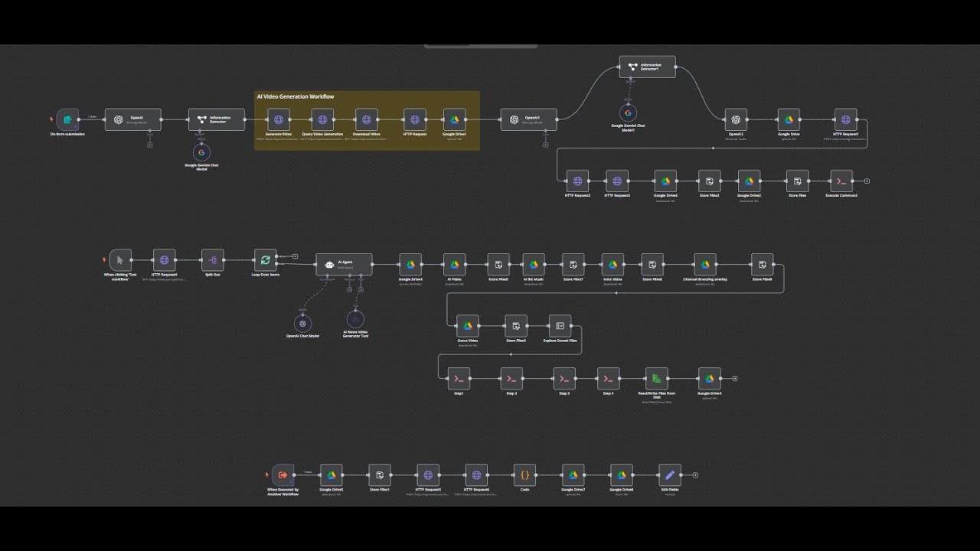The image size is (980, 551).
Task: Open the Google Drive8 node
Action: tap(622, 475)
